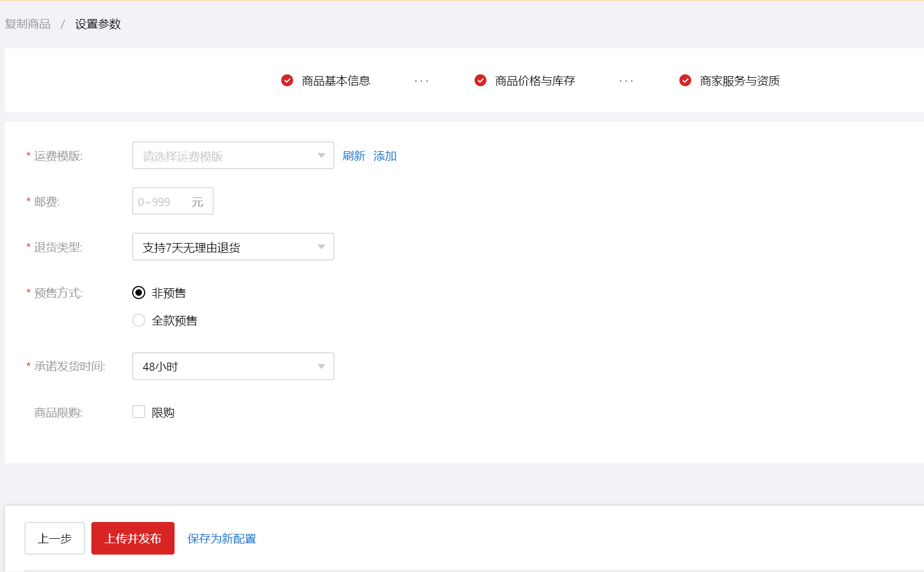Image resolution: width=924 pixels, height=572 pixels.
Task: Enable the 限购 checkbox
Action: (139, 412)
